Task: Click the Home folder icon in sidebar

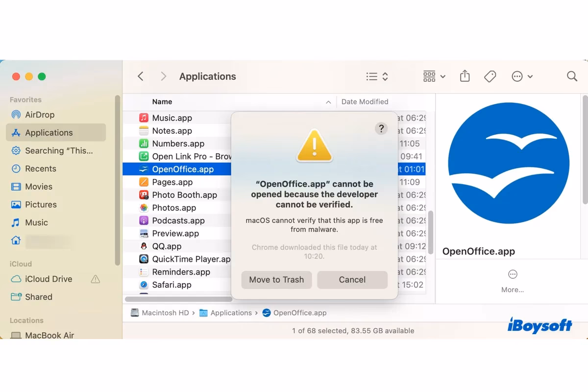Action: (x=16, y=241)
